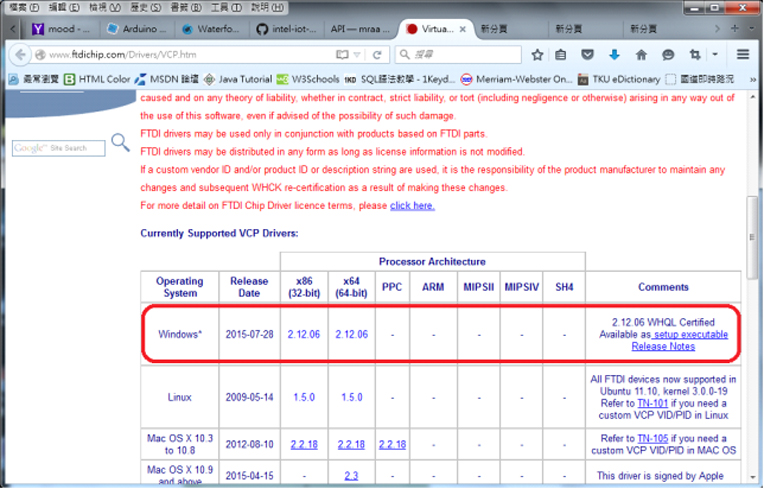
Task: Open the setup executable link
Action: coord(690,335)
